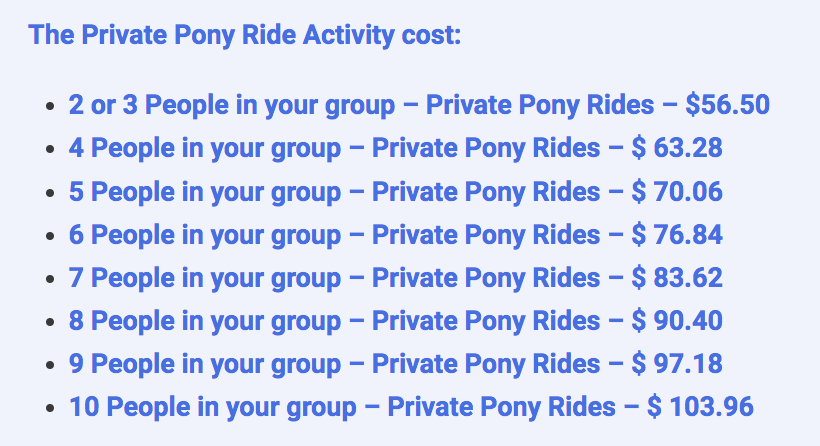
Task: Click the $ 63.28 price
Action: click(x=677, y=149)
